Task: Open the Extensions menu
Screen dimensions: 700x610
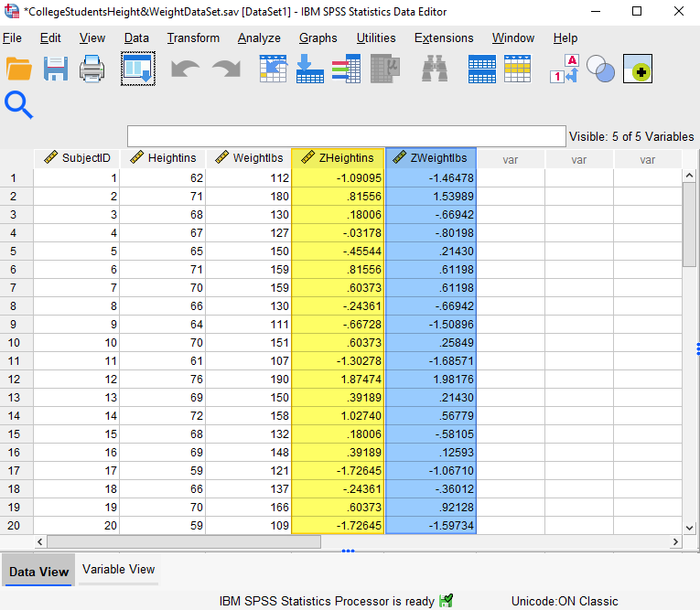Action: pos(444,38)
